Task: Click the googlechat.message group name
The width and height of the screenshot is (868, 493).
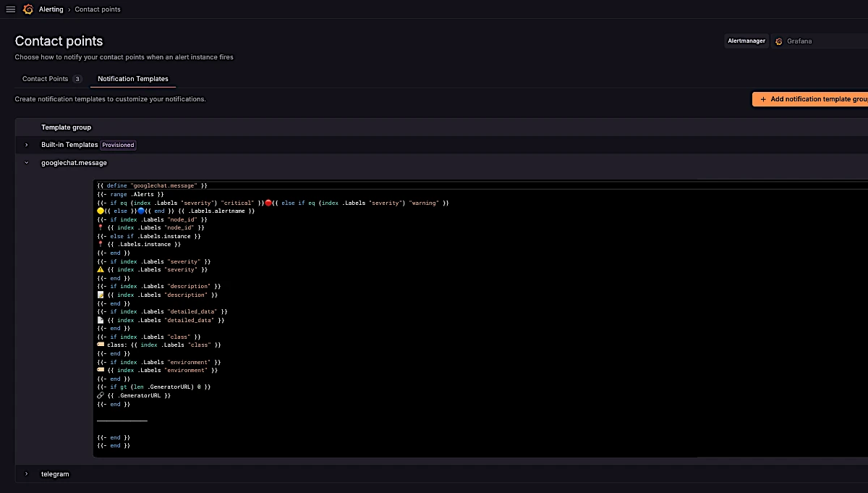Action: [x=74, y=163]
